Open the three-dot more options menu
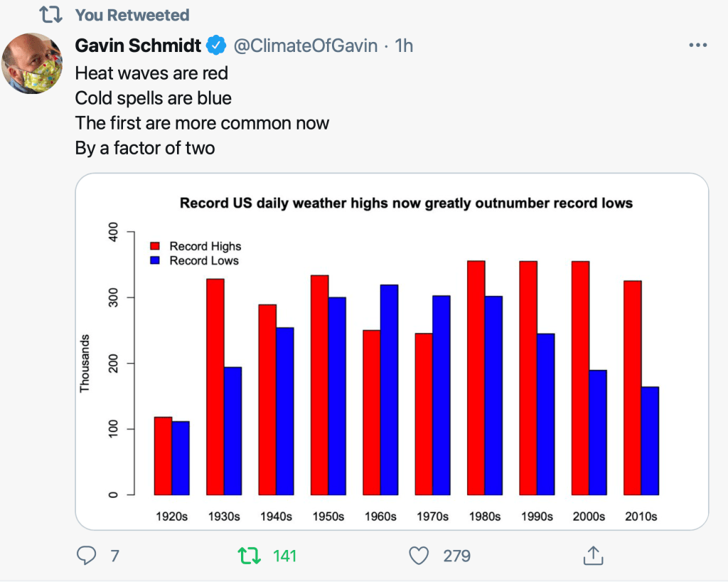Screen dimensions: 728x582 (x=699, y=46)
